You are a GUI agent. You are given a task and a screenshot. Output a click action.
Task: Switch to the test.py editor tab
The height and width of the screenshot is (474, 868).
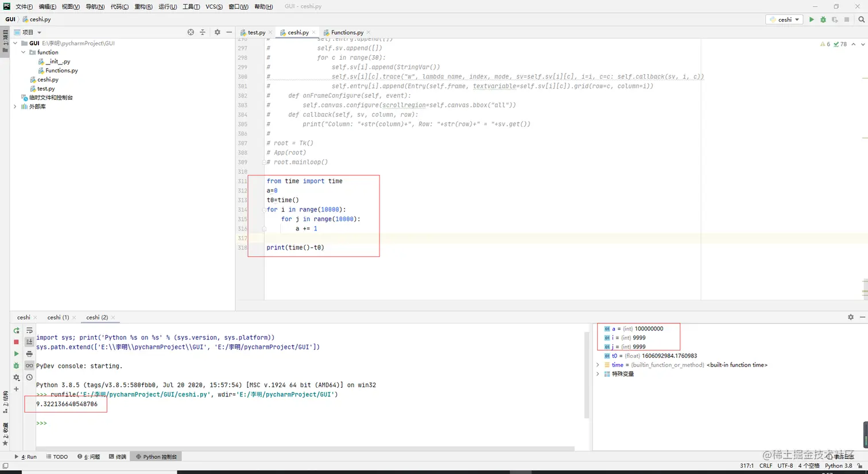[257, 33]
